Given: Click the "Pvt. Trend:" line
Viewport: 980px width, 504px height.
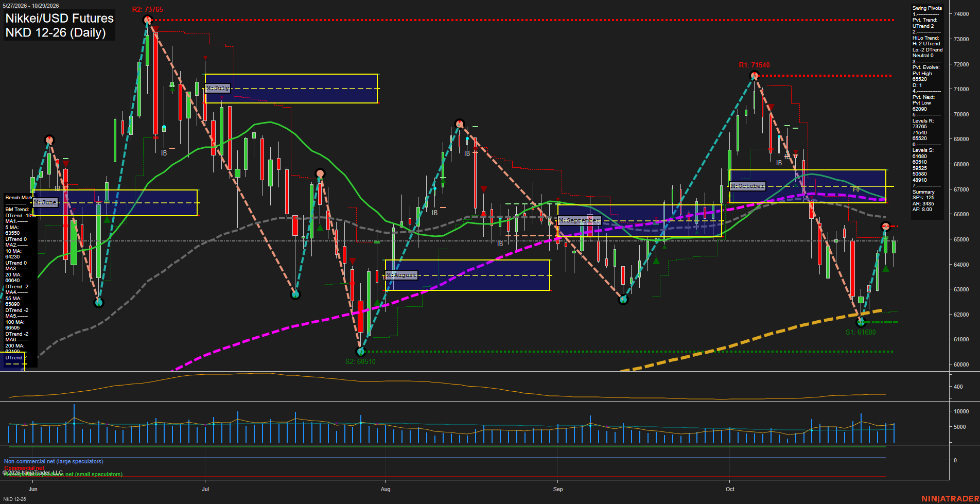Looking at the screenshot, I should point(925,20).
